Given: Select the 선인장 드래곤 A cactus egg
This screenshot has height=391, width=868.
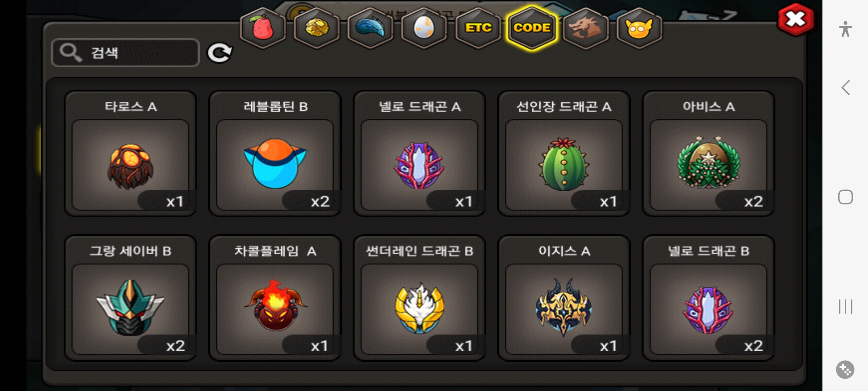Looking at the screenshot, I should (x=564, y=154).
